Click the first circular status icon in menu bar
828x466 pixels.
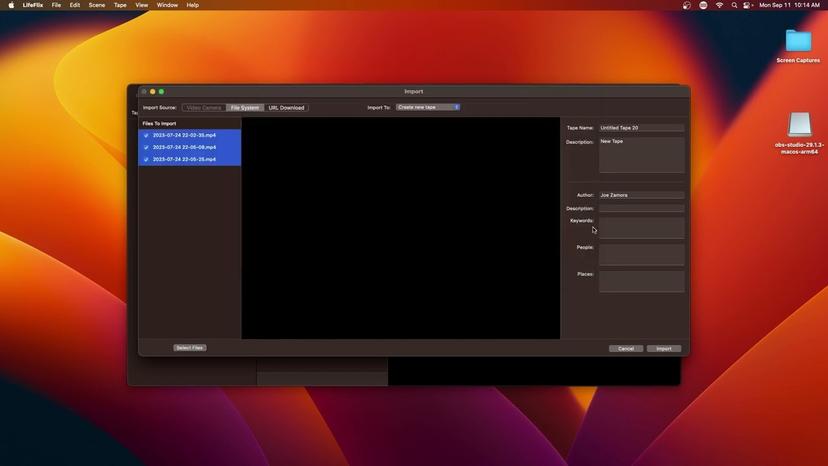[x=687, y=5]
